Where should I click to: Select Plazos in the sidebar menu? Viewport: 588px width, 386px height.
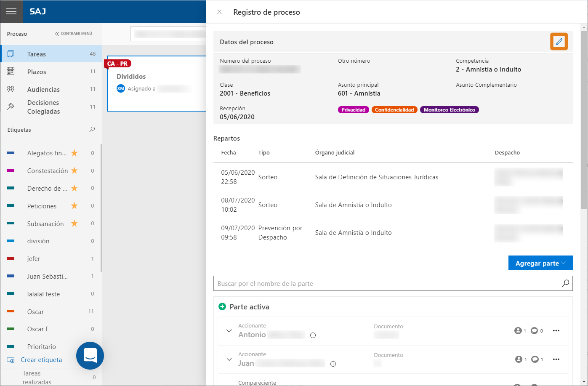click(x=37, y=72)
